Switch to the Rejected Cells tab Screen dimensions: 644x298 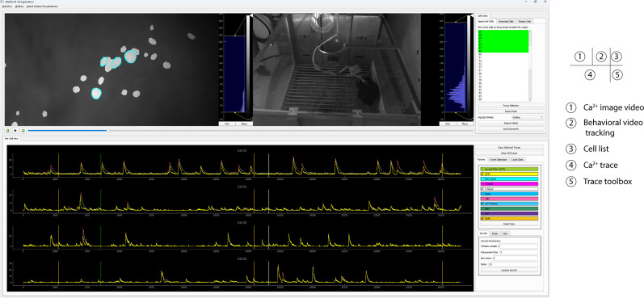(506, 21)
